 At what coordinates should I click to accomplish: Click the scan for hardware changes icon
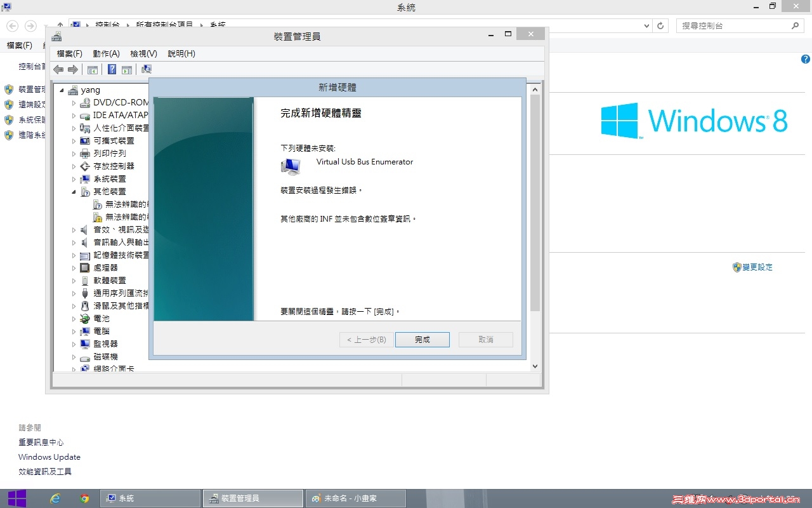pyautogui.click(x=147, y=69)
